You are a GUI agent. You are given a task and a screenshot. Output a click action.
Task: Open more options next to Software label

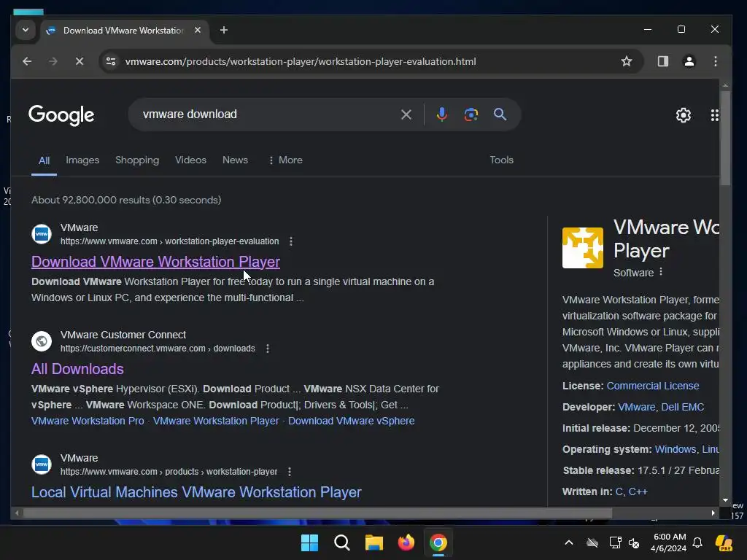point(661,272)
